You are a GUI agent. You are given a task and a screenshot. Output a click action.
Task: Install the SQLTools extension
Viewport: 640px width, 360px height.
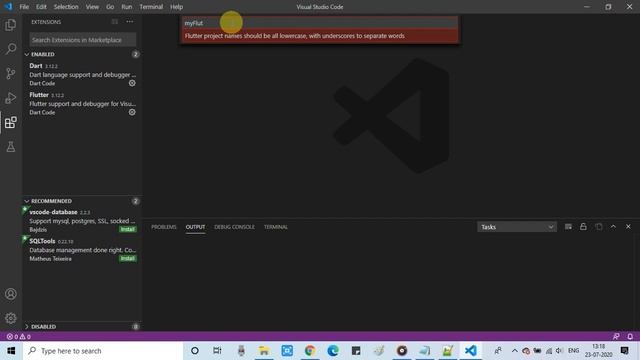coord(128,258)
